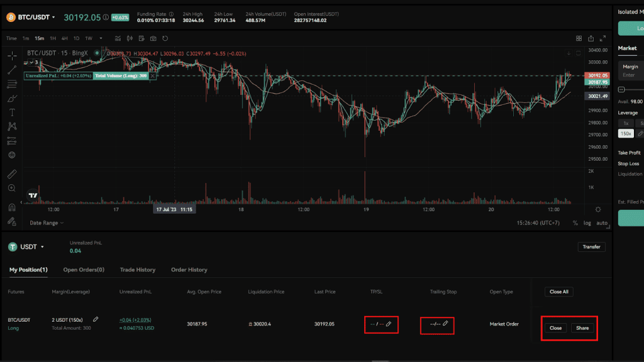
Task: Select 150x leverage option
Action: (x=626, y=133)
